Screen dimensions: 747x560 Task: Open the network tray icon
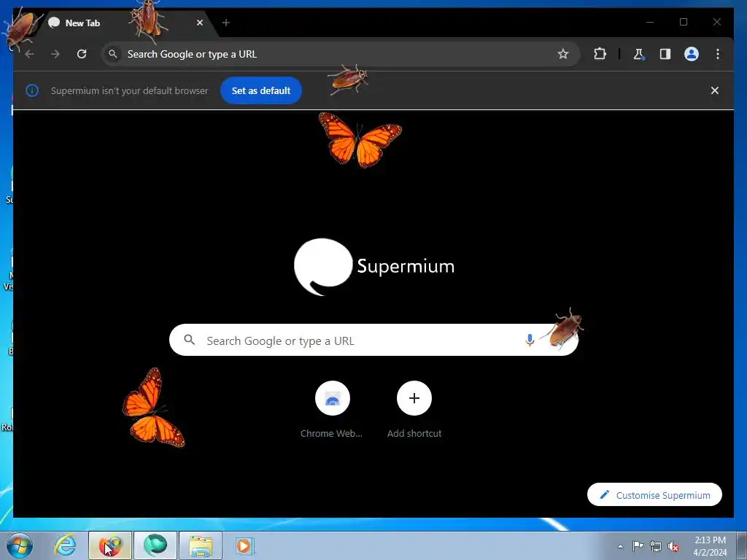point(656,546)
